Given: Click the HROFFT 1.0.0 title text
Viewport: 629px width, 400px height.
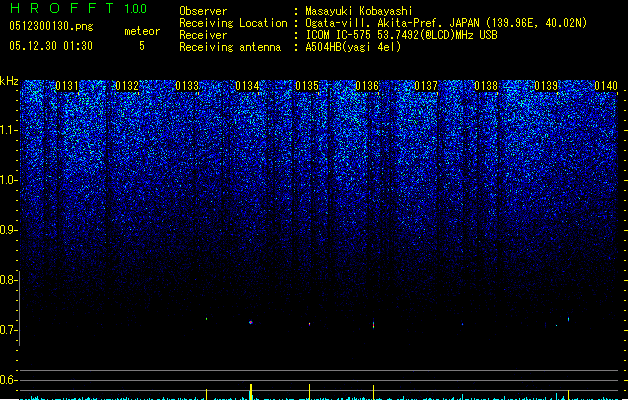Looking at the screenshot, I should point(78,8).
